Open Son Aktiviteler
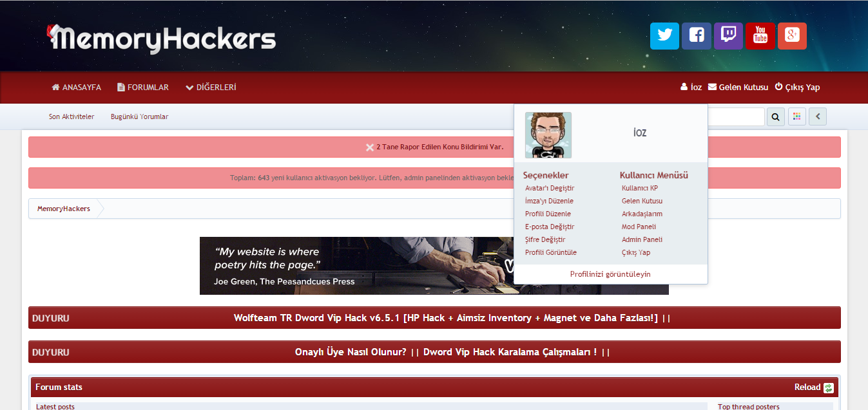868x410 pixels. pyautogui.click(x=72, y=117)
